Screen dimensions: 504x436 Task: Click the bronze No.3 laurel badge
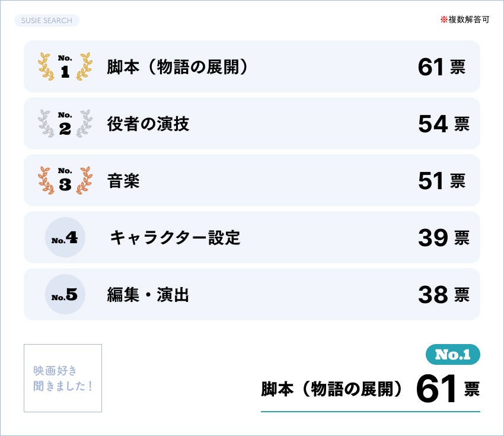pyautogui.click(x=65, y=180)
